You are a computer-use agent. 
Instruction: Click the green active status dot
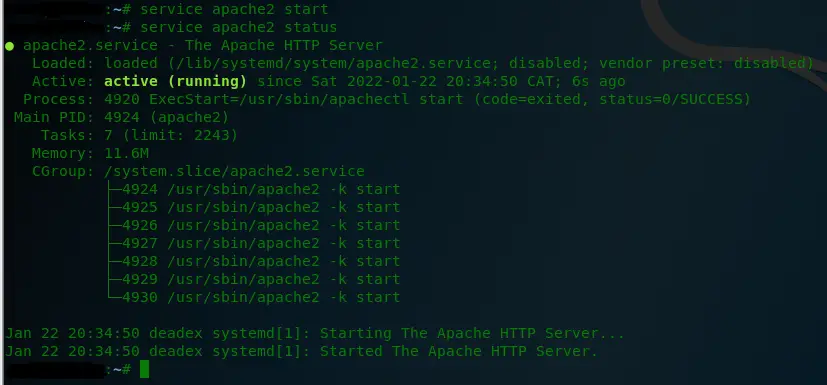9,46
